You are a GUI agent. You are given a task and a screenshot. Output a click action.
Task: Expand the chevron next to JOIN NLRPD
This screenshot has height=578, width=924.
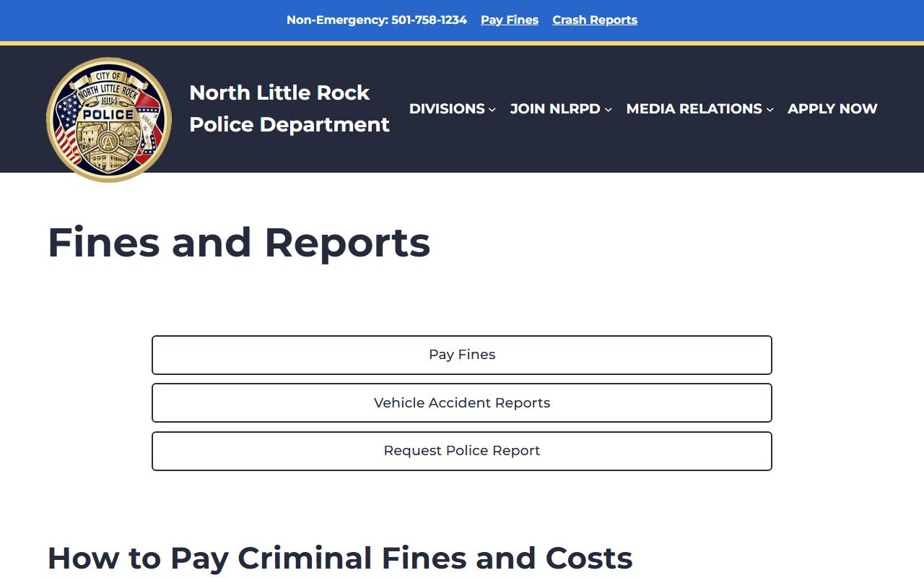tap(608, 110)
